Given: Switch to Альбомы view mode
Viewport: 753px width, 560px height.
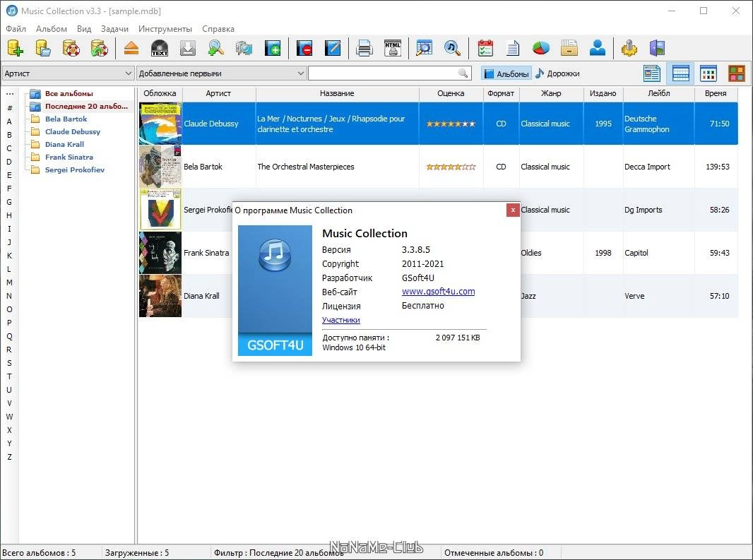Looking at the screenshot, I should pyautogui.click(x=506, y=73).
